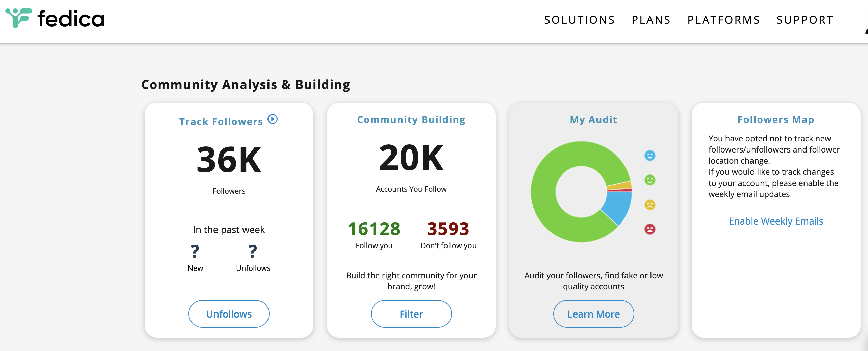Select the red angry face audit icon

(x=650, y=229)
